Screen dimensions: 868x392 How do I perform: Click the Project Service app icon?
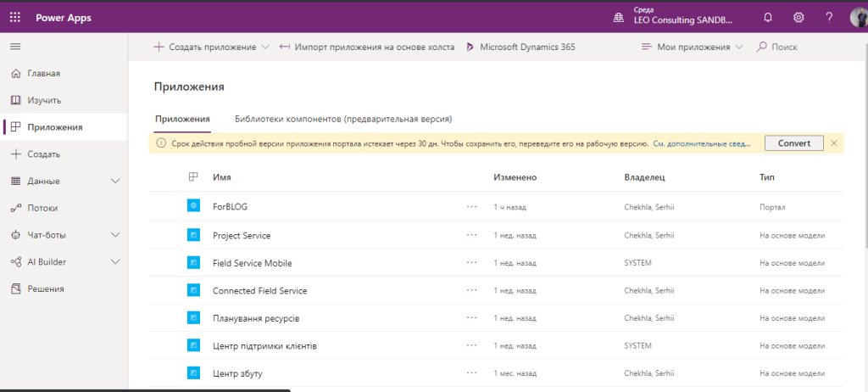(x=193, y=235)
